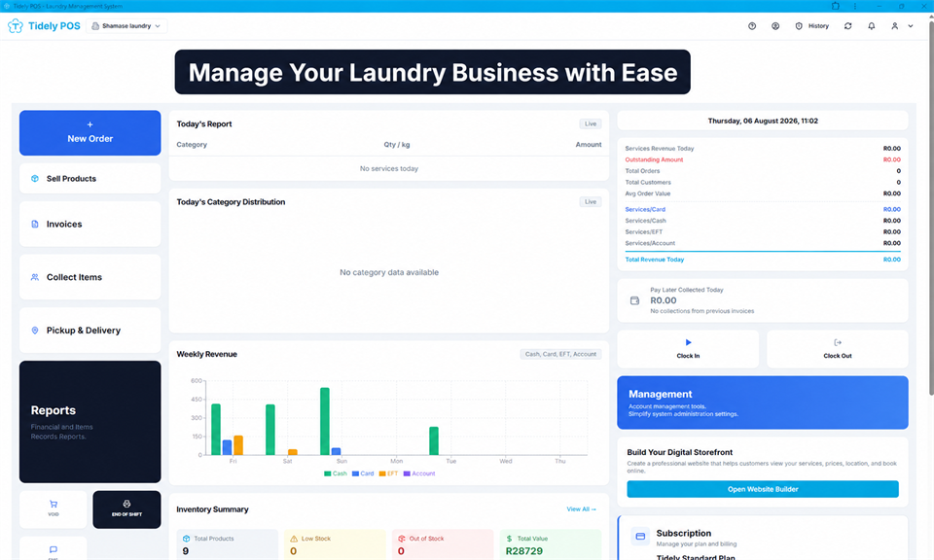The image size is (934, 560).
Task: Open the title bar three-dot menu
Action: 855,6
